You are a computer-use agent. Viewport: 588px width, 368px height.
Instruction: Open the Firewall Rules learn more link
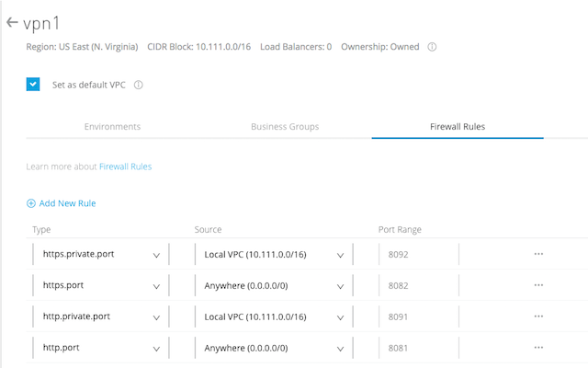click(x=125, y=167)
